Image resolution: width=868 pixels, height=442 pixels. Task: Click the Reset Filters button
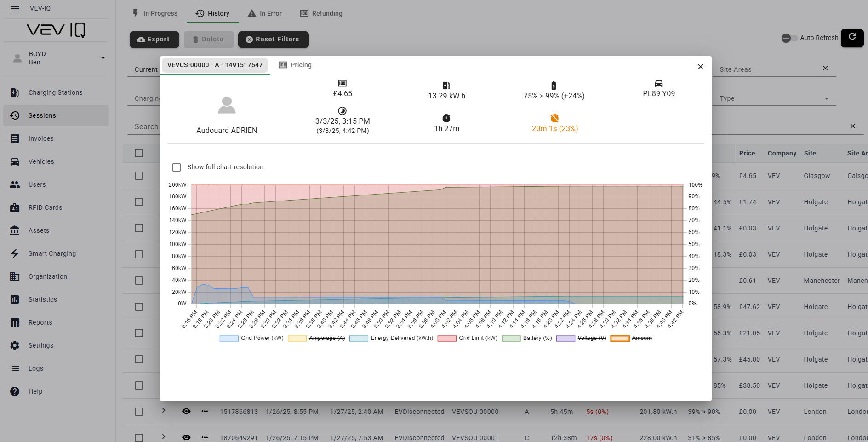point(273,40)
